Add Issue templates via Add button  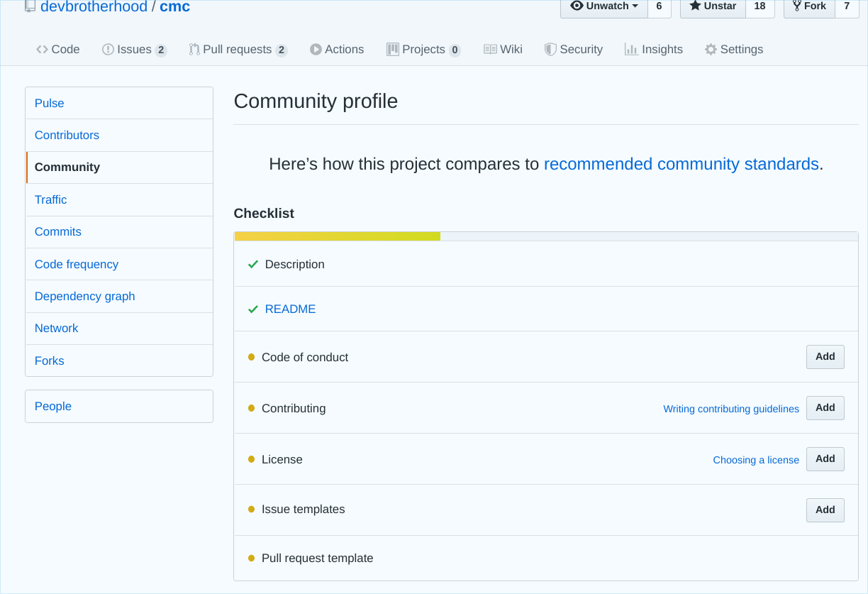point(825,510)
